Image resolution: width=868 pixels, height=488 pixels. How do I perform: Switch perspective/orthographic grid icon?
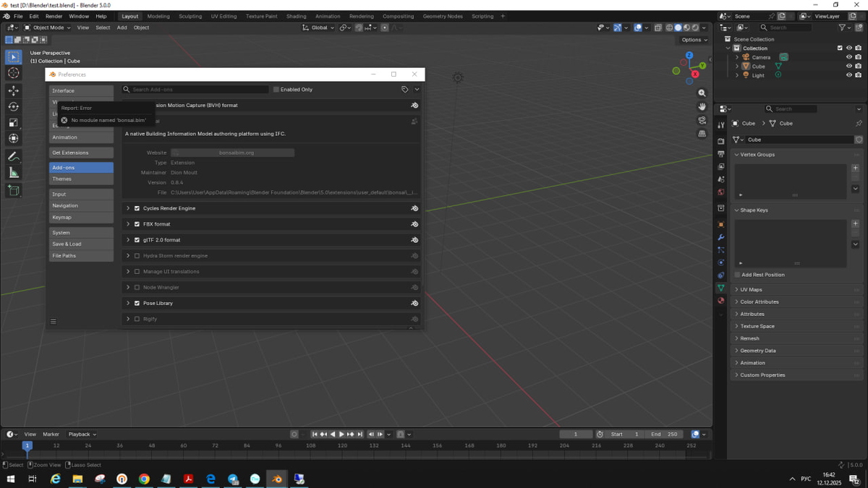[x=702, y=134]
